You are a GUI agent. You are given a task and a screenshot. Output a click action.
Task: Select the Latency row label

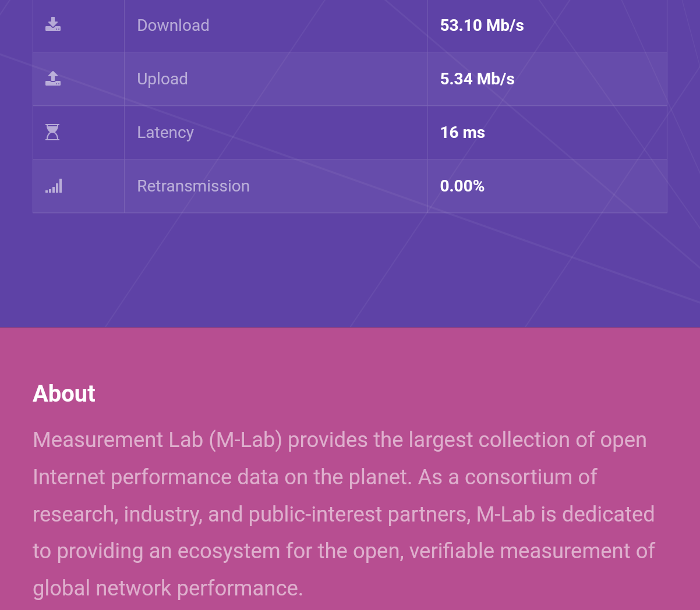click(165, 133)
